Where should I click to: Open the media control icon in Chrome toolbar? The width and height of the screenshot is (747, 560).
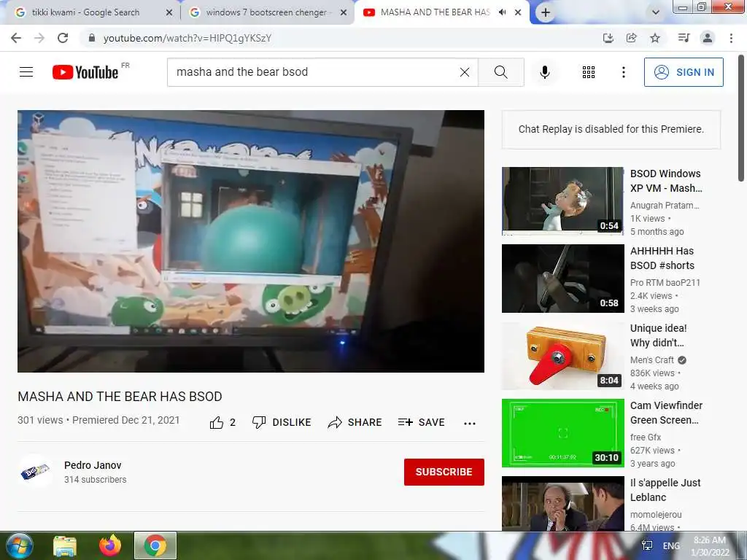click(x=684, y=38)
